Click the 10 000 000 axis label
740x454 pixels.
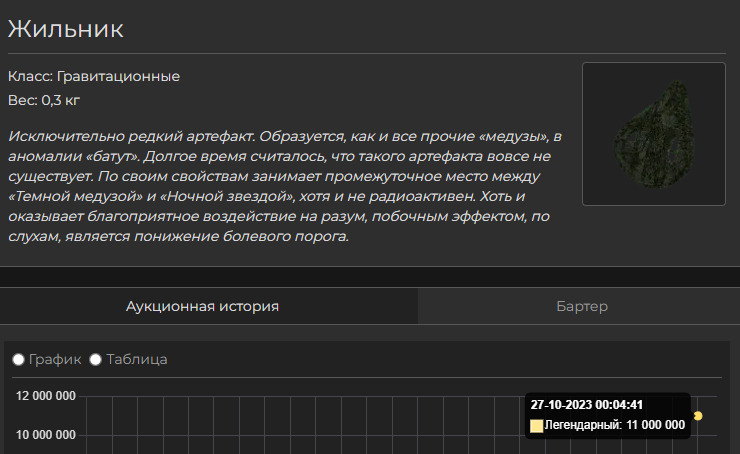pyautogui.click(x=46, y=435)
